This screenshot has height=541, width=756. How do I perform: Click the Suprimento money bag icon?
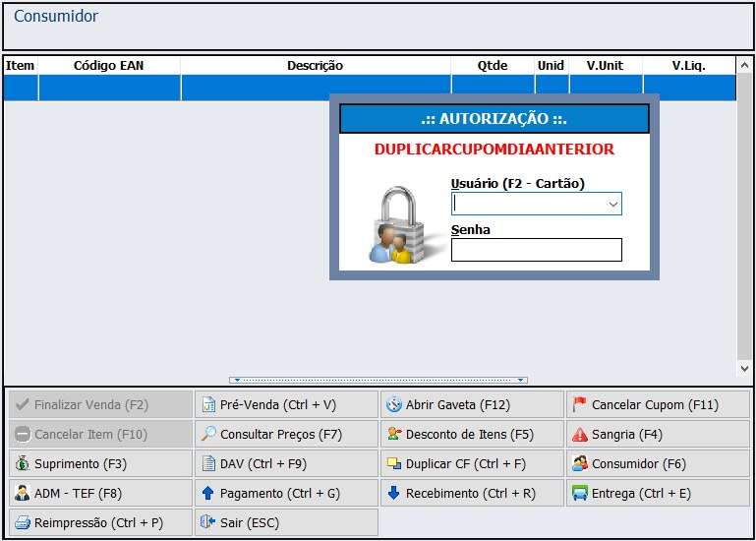tap(23, 463)
